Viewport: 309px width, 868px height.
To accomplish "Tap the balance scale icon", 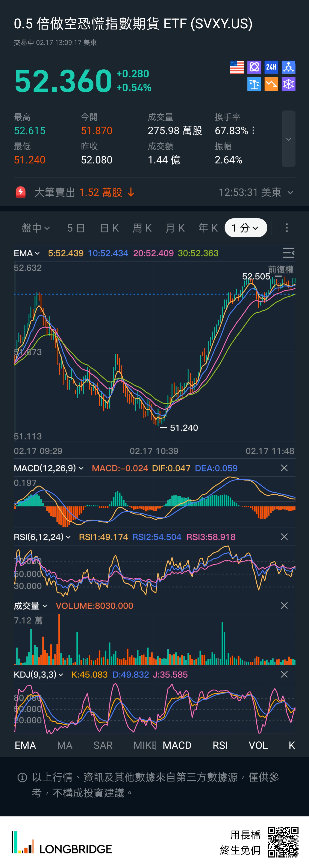I will point(254,84).
